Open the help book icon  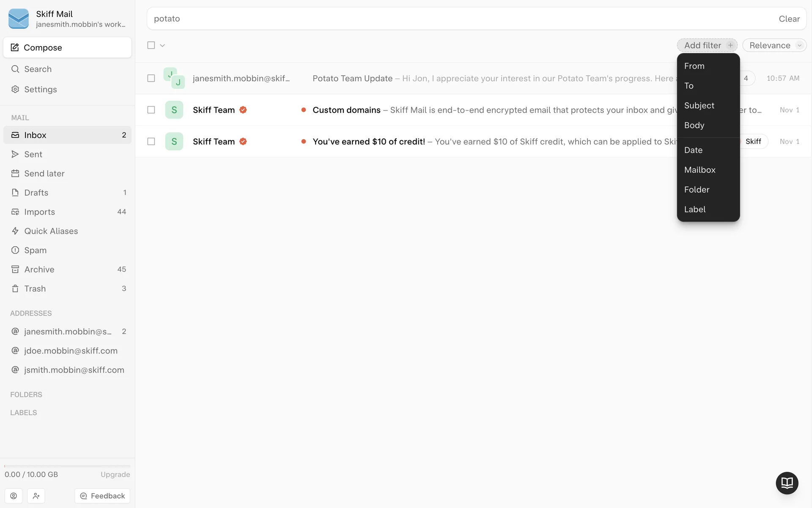(787, 483)
